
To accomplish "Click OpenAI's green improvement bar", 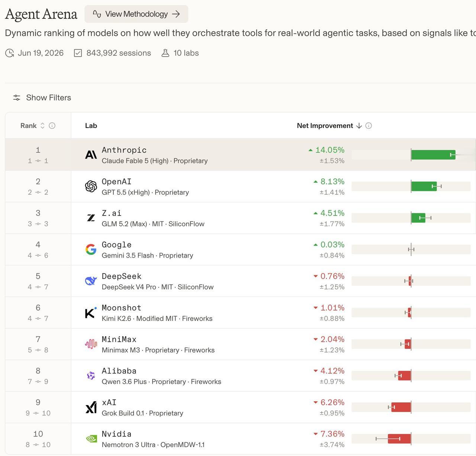I will pos(424,186).
